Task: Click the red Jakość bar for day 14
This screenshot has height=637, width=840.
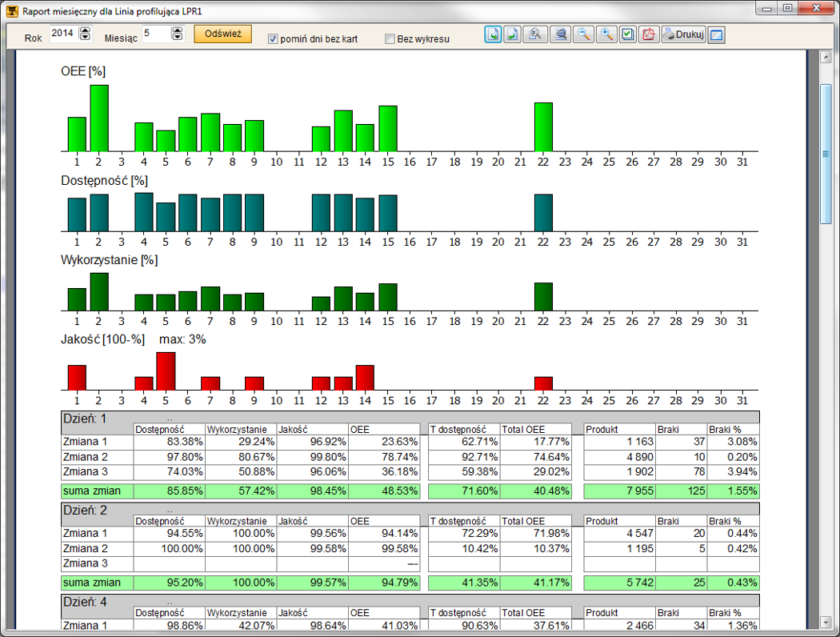Action: pos(365,378)
